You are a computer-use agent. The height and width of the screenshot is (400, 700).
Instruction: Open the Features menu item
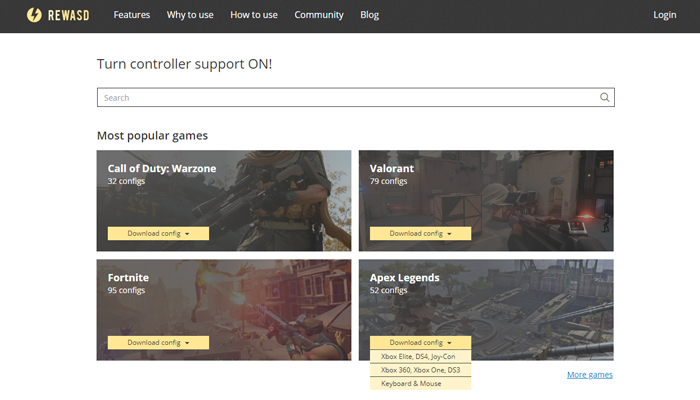point(132,15)
